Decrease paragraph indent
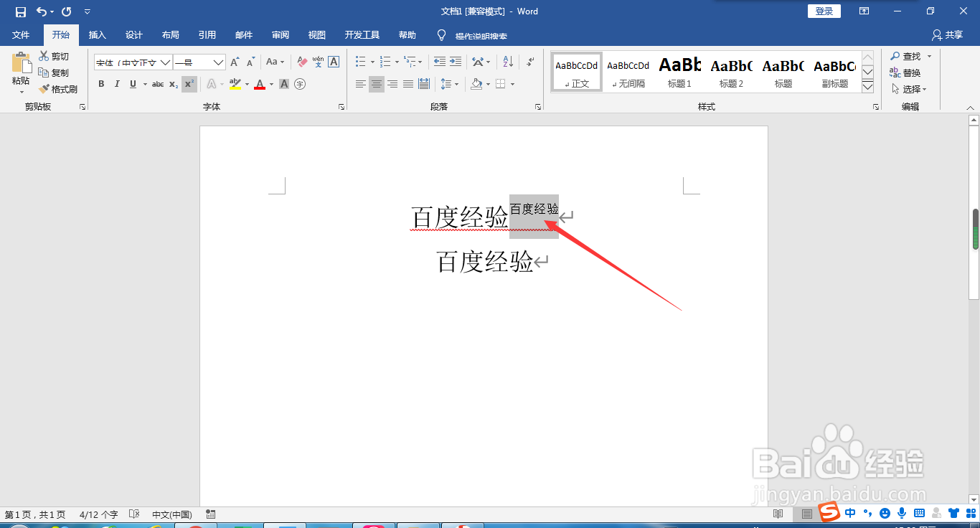The image size is (980, 528). pos(440,62)
